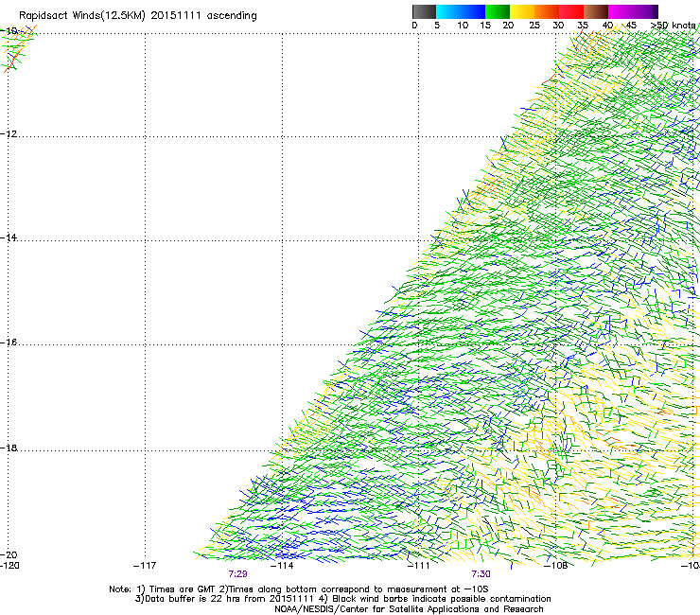
Task: Click the "Rapidsact Winds(12.5KM)" title text
Action: [x=82, y=16]
